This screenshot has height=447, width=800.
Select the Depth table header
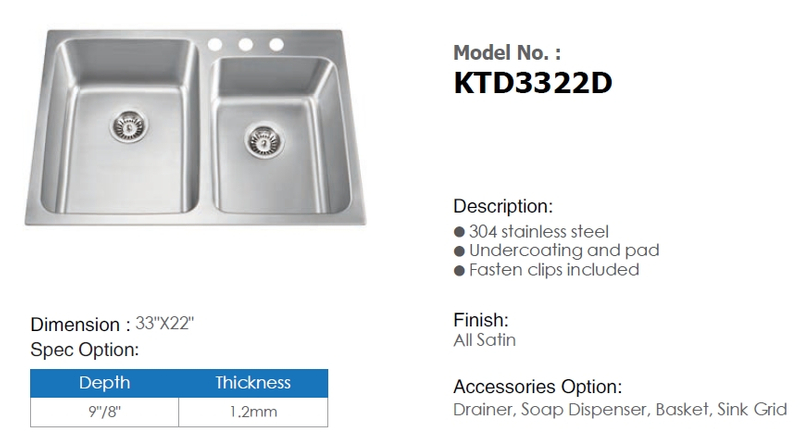(x=105, y=383)
